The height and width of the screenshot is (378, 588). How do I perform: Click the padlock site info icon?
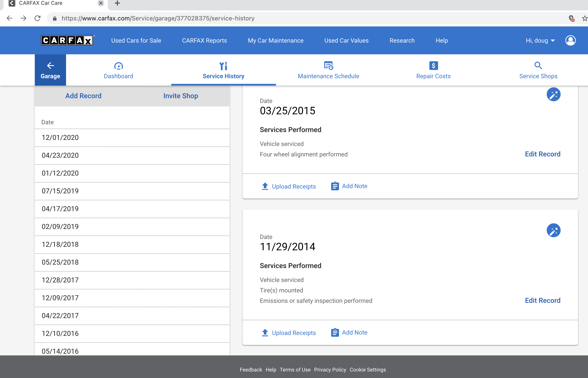[55, 18]
